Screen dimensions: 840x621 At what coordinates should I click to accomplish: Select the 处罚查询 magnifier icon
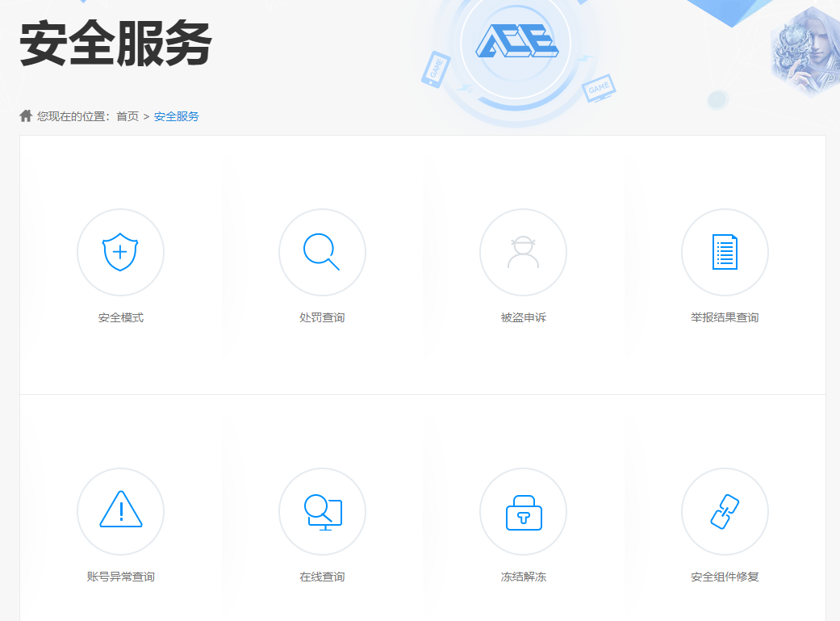(322, 252)
